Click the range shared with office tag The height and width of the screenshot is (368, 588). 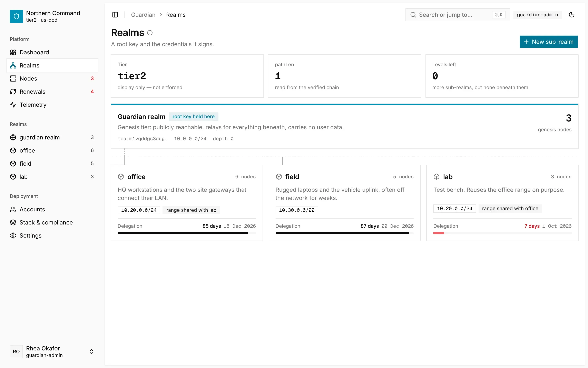tap(510, 209)
